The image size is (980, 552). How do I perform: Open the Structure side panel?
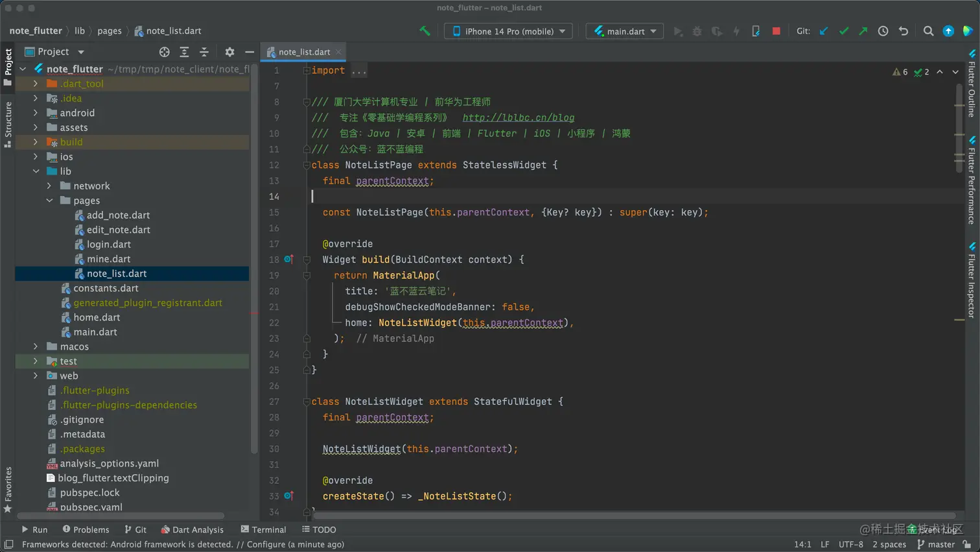(x=8, y=125)
